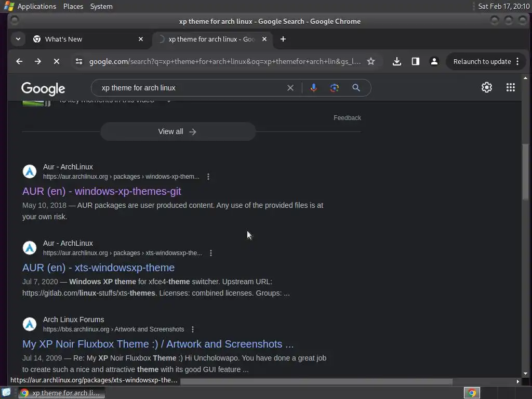Go forward to the next page
The image size is (532, 399).
pos(37,61)
